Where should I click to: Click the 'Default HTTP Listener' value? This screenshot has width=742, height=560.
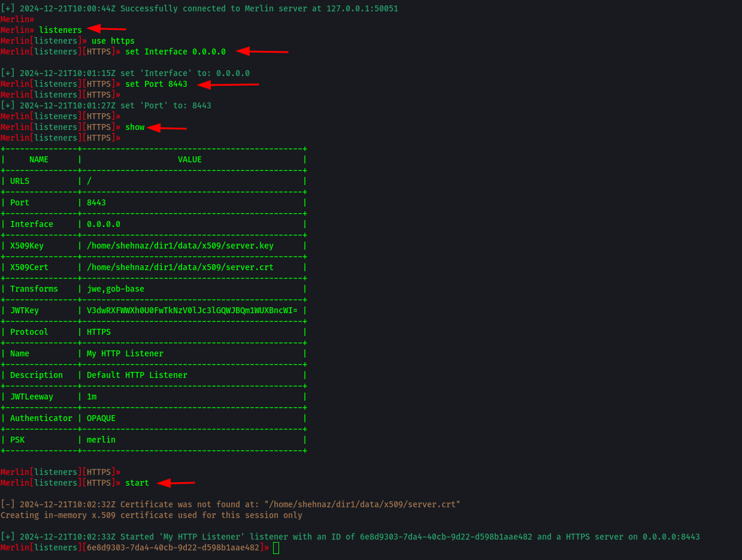click(137, 375)
